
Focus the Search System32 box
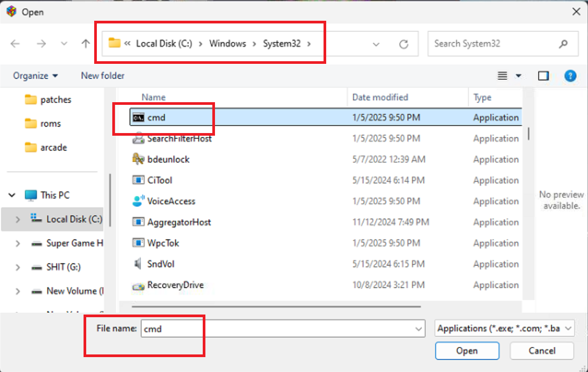click(503, 44)
